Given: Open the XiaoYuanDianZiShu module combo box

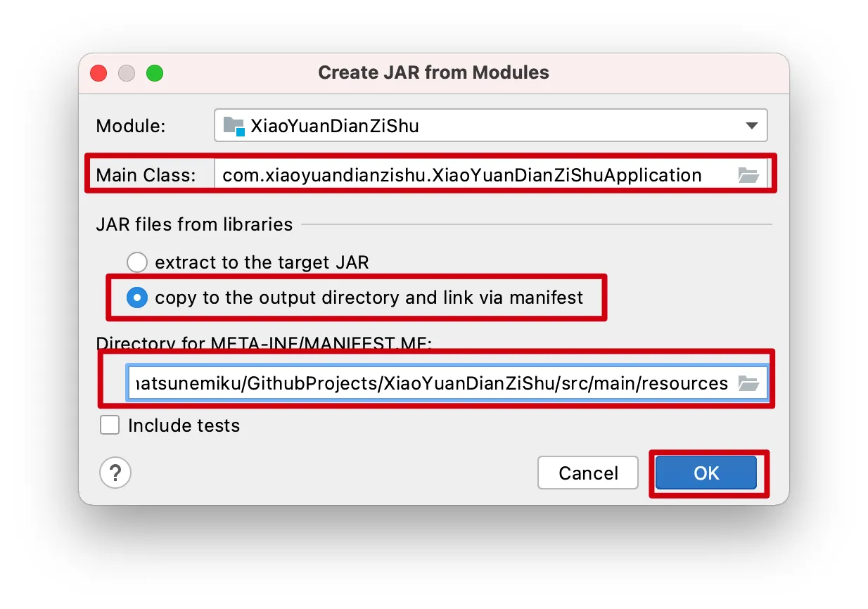Looking at the screenshot, I should point(478,126).
